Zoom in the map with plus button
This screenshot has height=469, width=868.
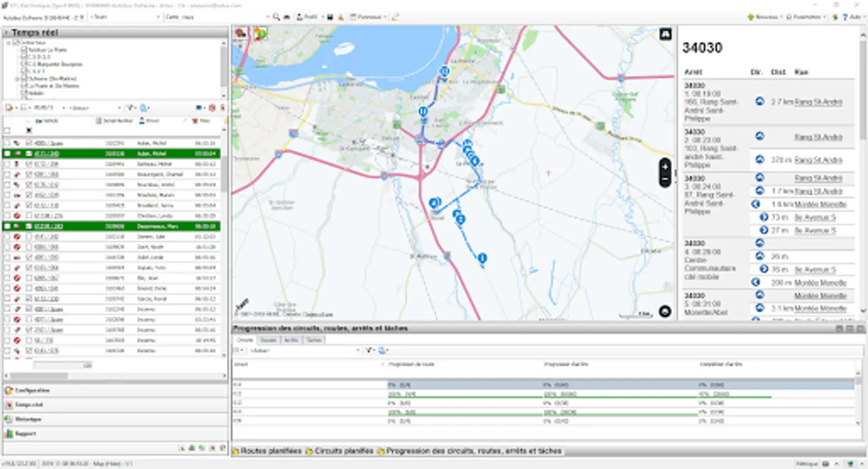(665, 167)
